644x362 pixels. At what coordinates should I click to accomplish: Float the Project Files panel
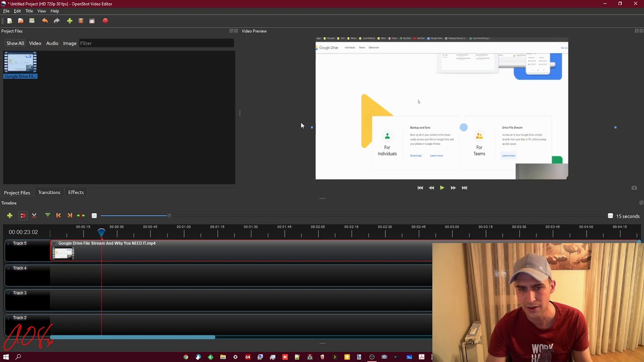click(231, 31)
